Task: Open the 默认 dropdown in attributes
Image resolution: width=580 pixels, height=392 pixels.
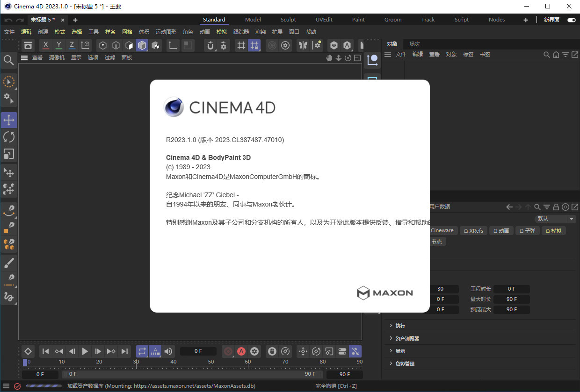Action: pyautogui.click(x=556, y=219)
